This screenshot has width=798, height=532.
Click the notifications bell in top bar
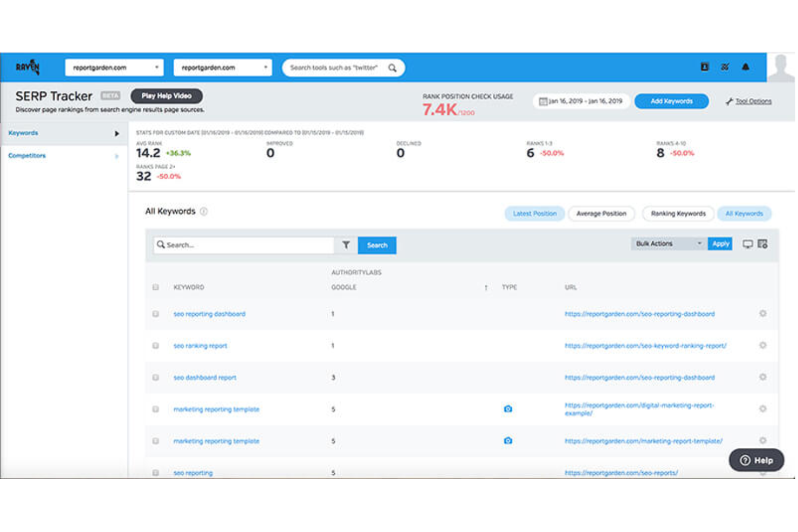pos(746,67)
